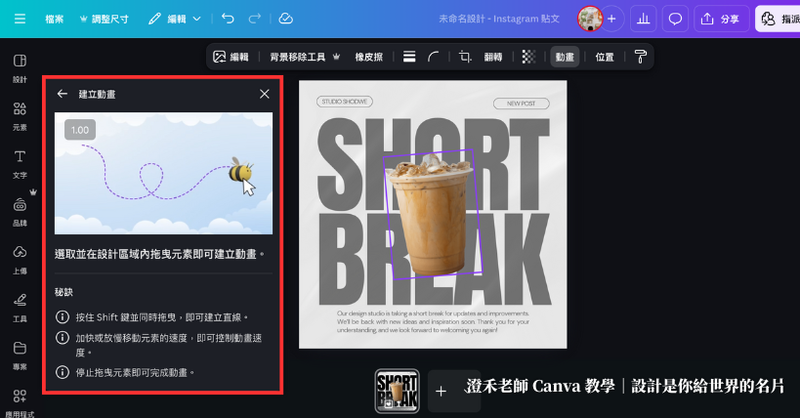Open the 位置 position panel
Screen dimensions: 800x418
point(605,57)
